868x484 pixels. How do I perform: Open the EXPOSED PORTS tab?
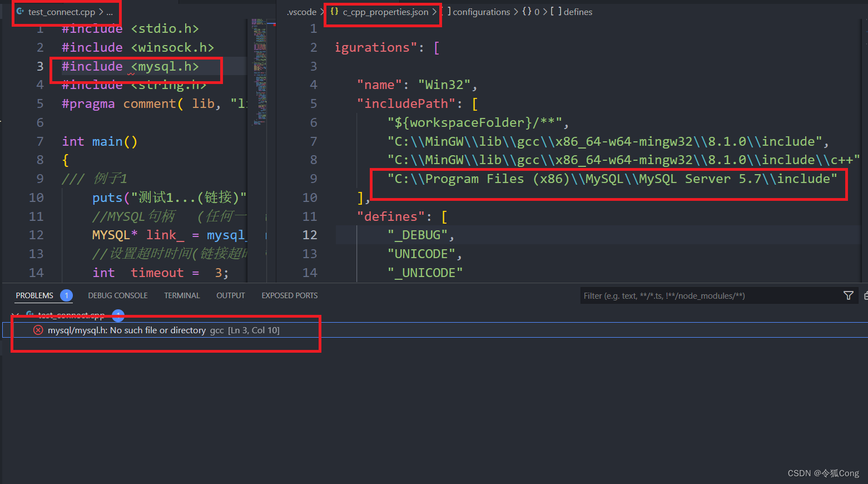point(289,295)
